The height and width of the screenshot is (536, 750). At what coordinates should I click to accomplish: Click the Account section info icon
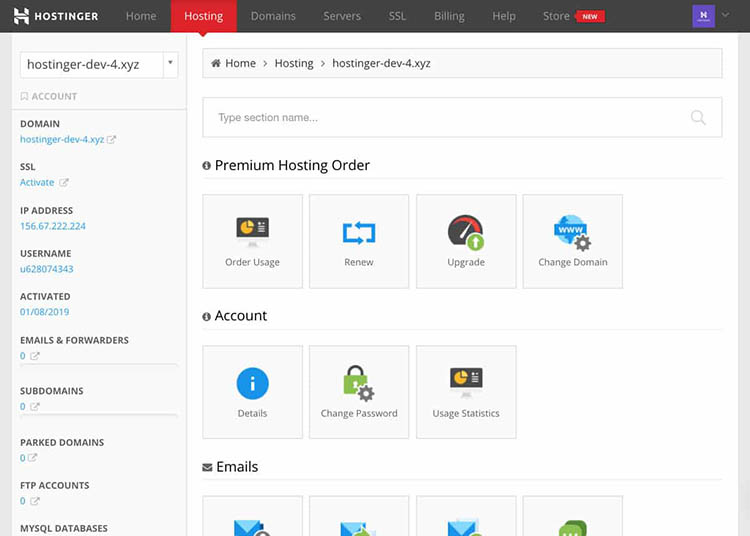207,317
